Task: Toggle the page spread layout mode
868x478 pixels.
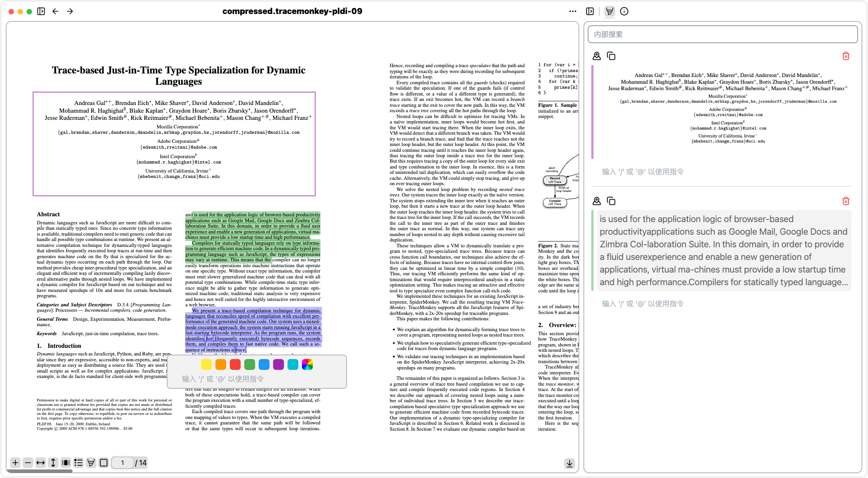Action: [66, 463]
